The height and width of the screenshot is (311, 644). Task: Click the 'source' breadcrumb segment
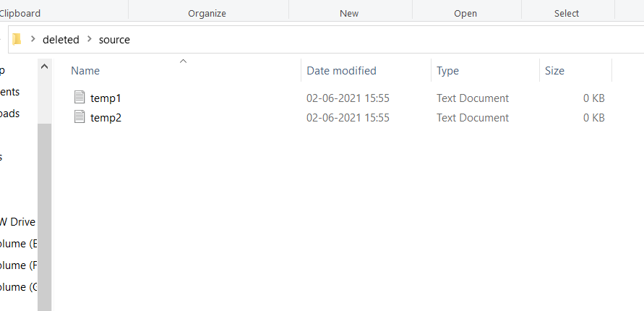pyautogui.click(x=114, y=40)
